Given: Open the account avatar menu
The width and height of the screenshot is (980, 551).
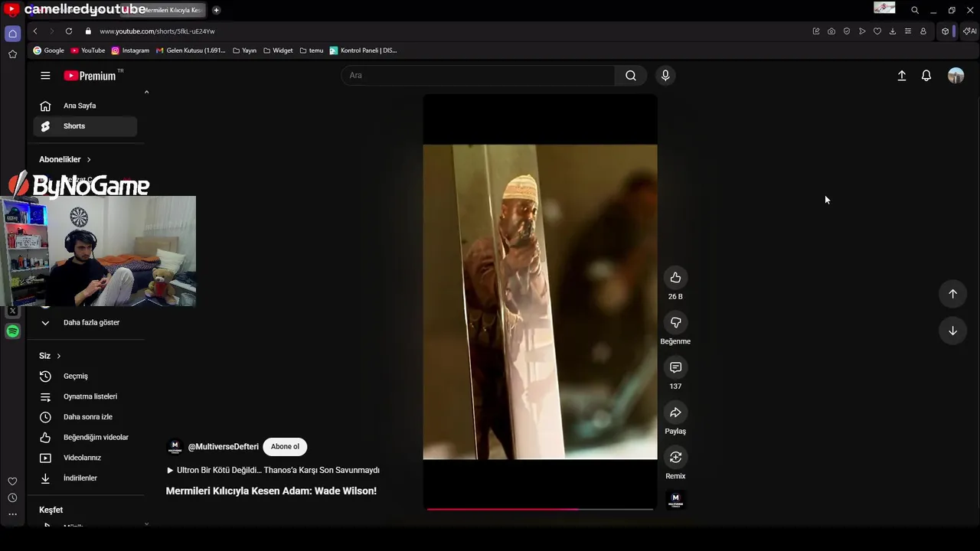Looking at the screenshot, I should (955, 76).
